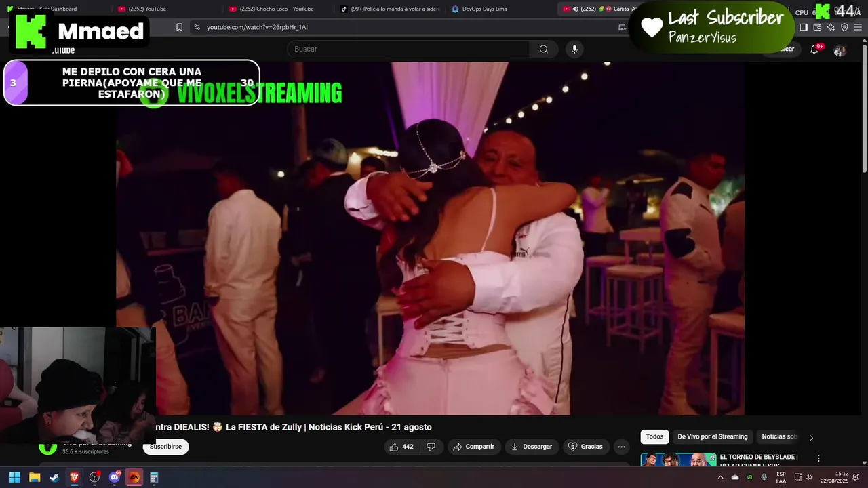This screenshot has height=488, width=868.
Task: Open OBS Studio from taskbar
Action: 94,477
